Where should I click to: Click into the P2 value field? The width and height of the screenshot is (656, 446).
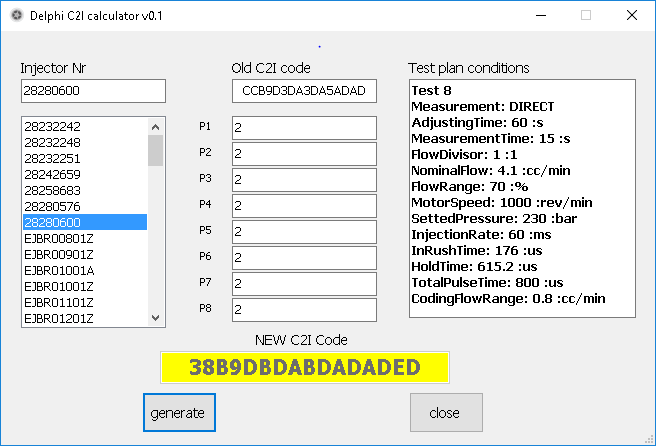(304, 154)
